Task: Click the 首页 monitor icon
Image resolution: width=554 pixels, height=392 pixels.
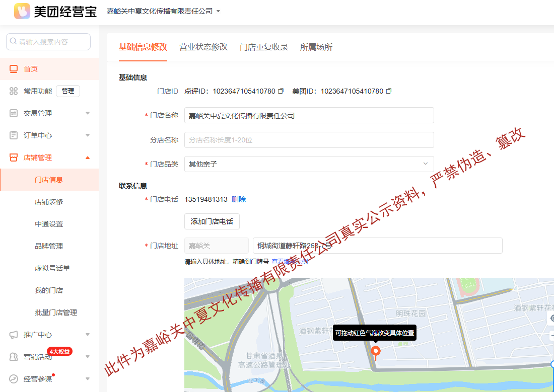Action: (x=14, y=69)
